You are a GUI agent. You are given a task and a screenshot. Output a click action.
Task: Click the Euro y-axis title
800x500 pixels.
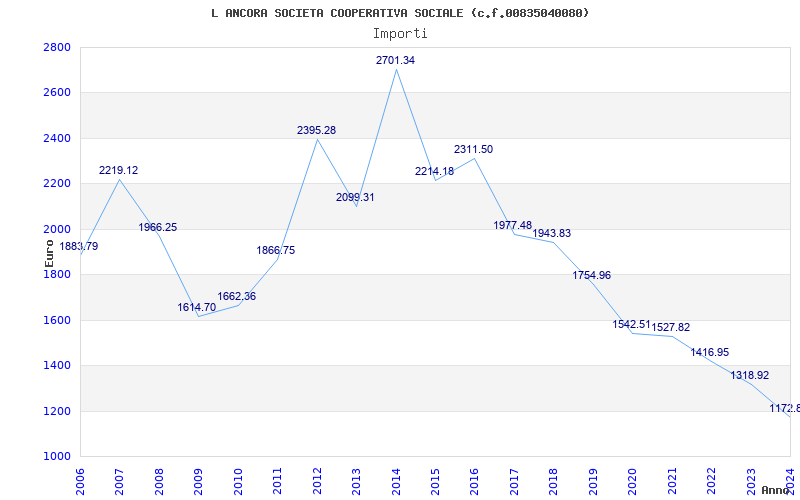pos(49,253)
